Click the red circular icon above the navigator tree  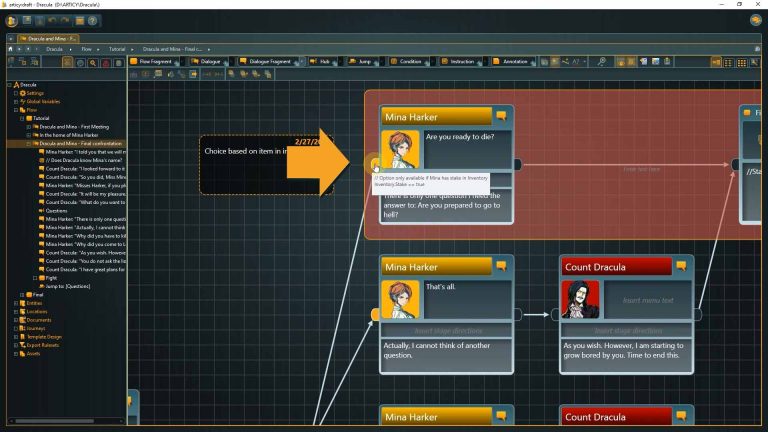[x=105, y=63]
